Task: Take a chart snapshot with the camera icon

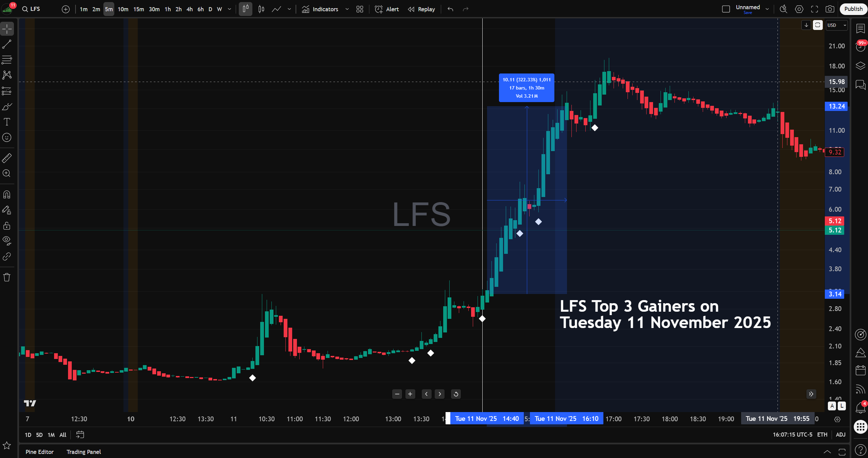Action: [x=830, y=9]
